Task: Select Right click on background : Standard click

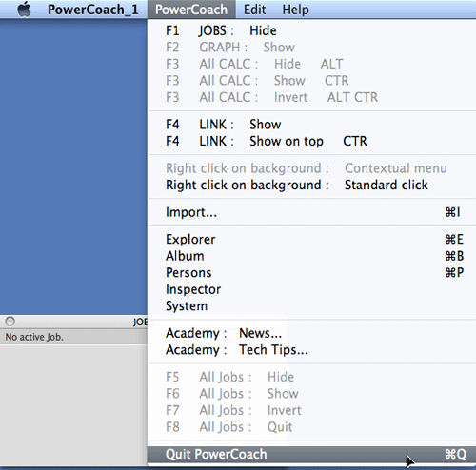Action: (311, 185)
